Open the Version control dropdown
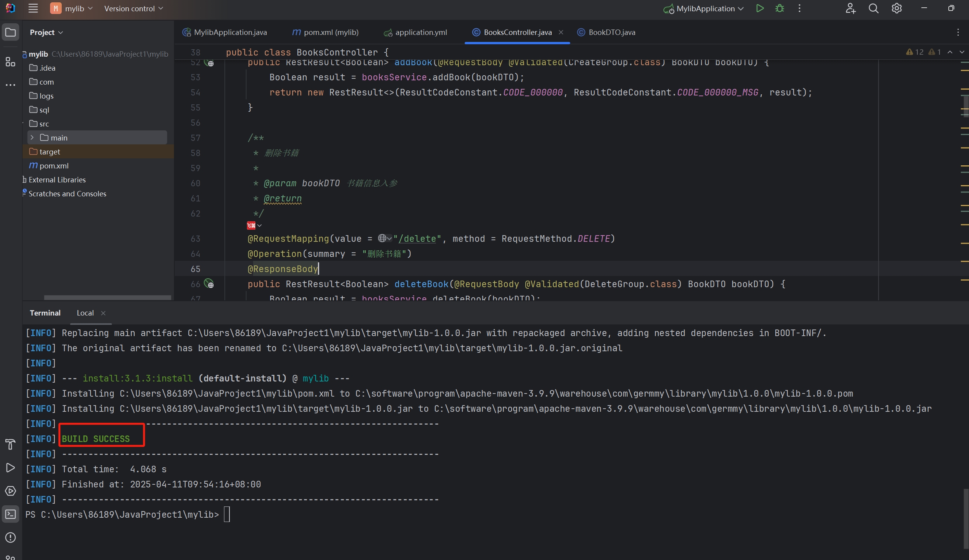The width and height of the screenshot is (969, 560). click(133, 9)
